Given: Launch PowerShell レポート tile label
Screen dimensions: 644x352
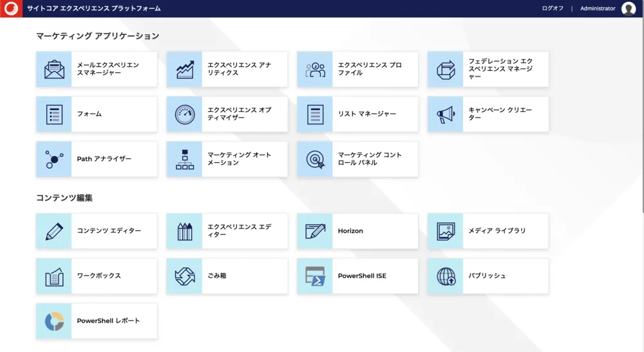Looking at the screenshot, I should 108,321.
